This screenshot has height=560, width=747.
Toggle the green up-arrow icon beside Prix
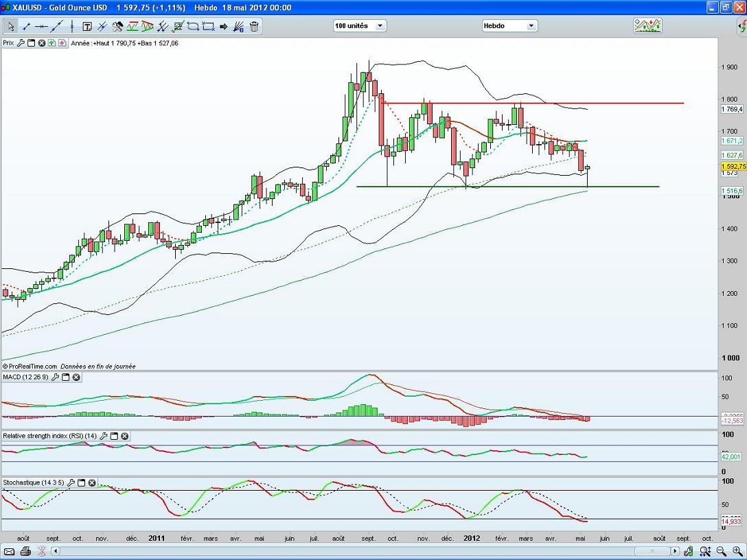52,43
